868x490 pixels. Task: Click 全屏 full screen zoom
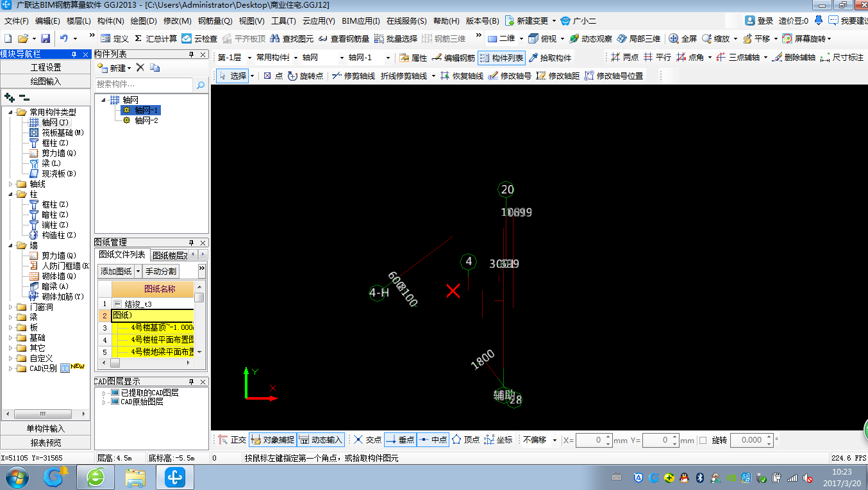[683, 38]
